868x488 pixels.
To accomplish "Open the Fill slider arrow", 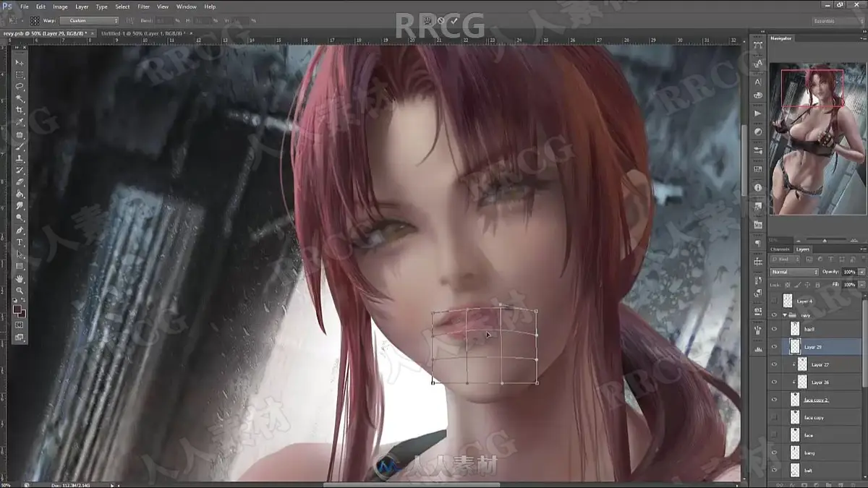I will coord(861,284).
